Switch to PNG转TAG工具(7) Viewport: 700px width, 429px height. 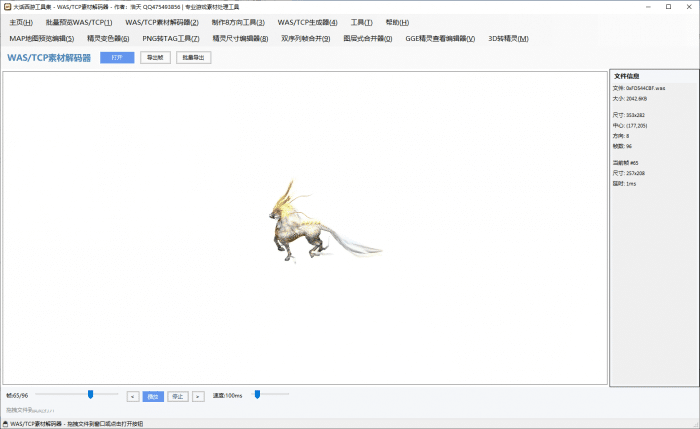coord(171,38)
